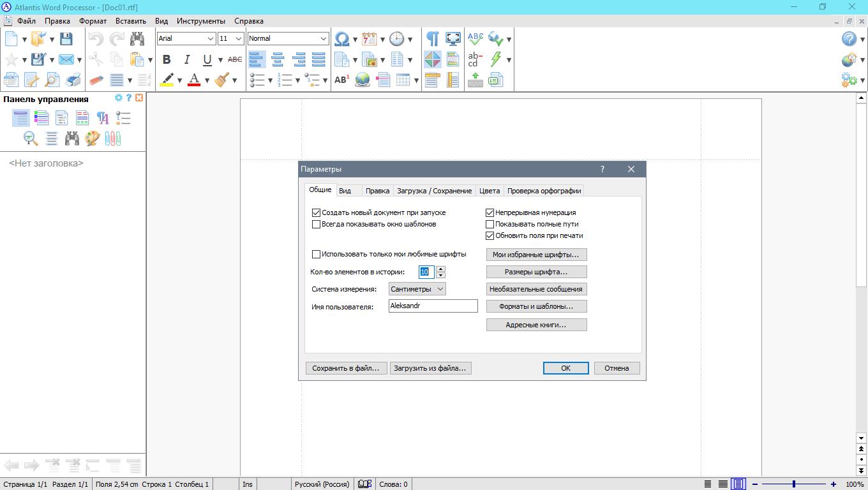Expand the underline style dropdown arrow
Viewport: 868px width, 490px height.
coord(220,60)
